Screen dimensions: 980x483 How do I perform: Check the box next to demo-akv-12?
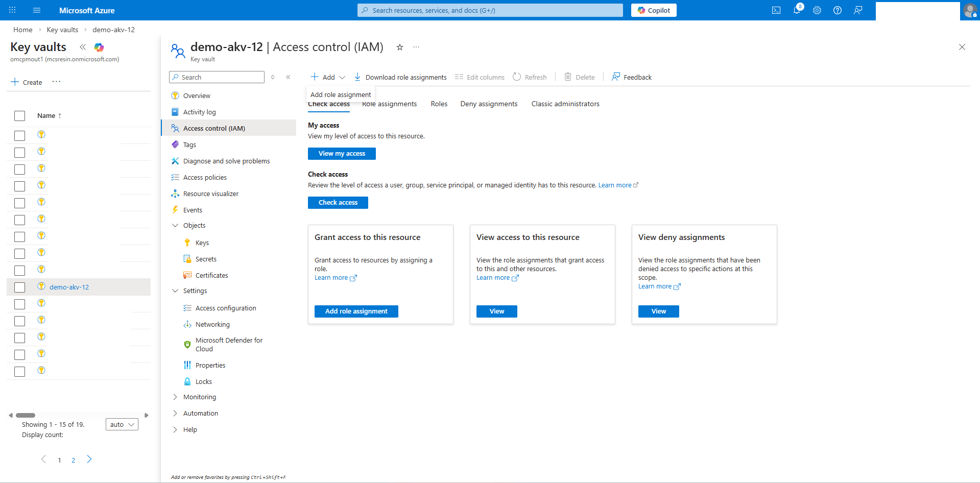[x=19, y=287]
